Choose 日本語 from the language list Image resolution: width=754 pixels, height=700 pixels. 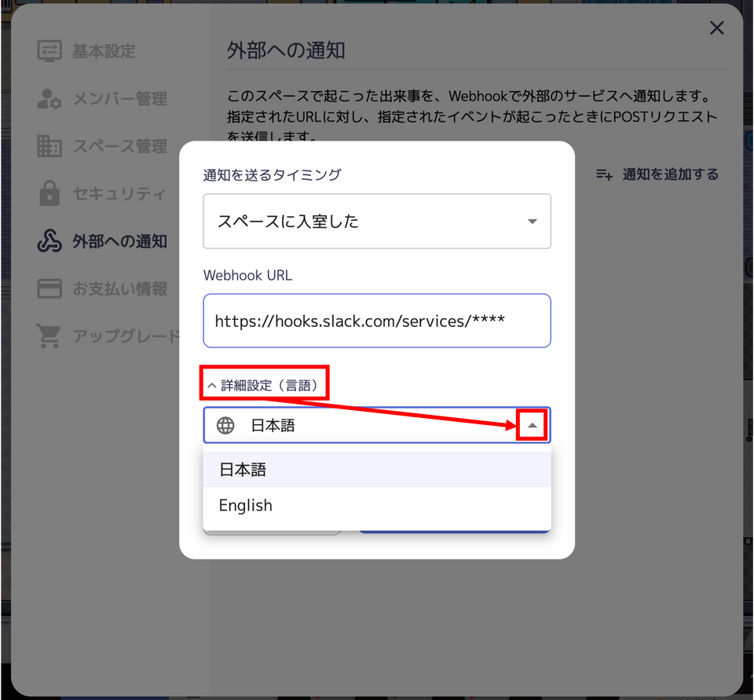[377, 469]
